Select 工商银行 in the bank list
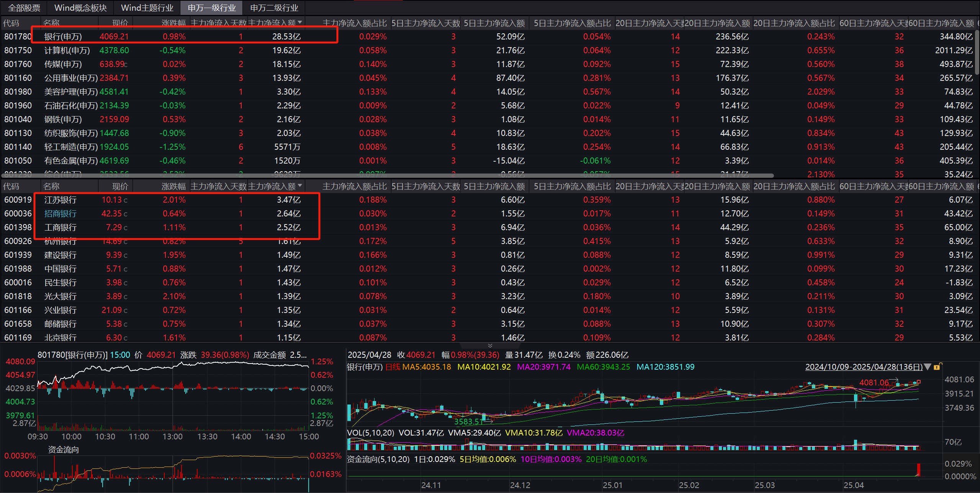The width and height of the screenshot is (980, 493). [x=60, y=227]
